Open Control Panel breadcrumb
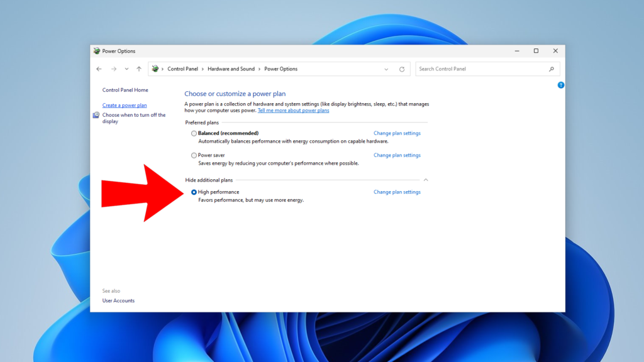 tap(182, 69)
